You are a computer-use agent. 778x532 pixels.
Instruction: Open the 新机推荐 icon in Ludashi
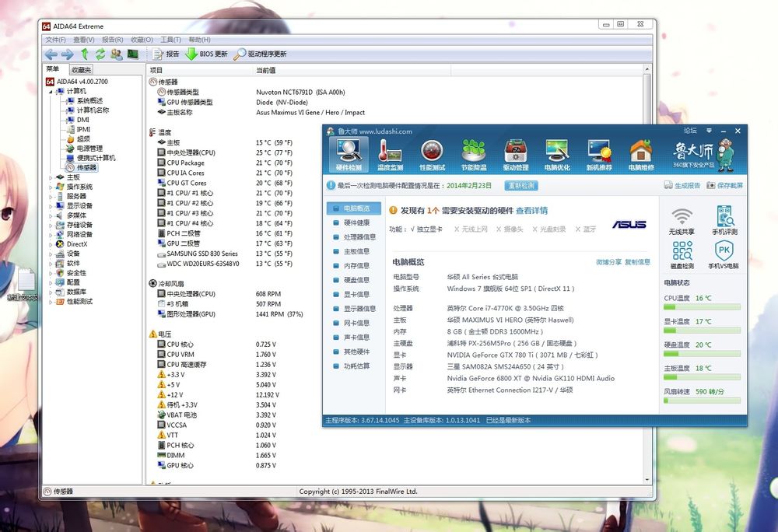click(599, 154)
